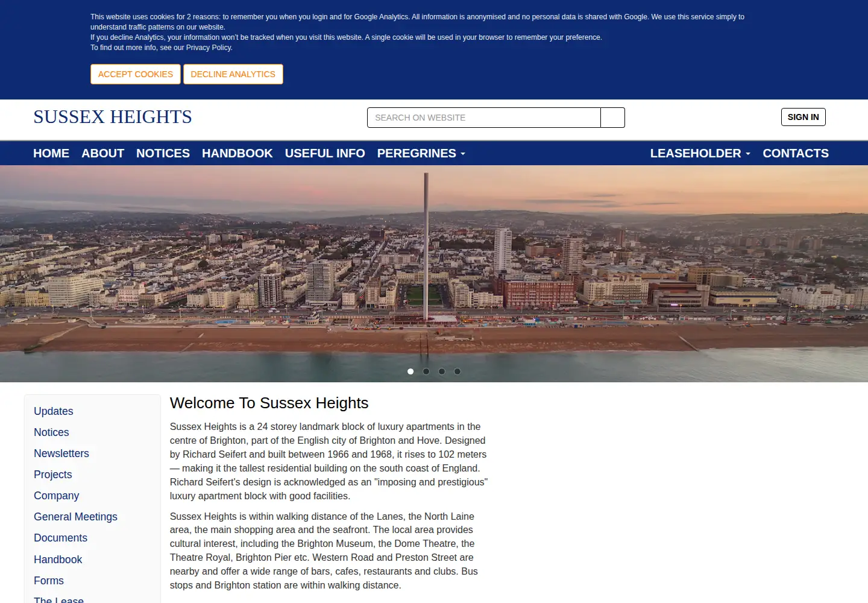
Task: Open the Company sidebar link
Action: click(57, 496)
